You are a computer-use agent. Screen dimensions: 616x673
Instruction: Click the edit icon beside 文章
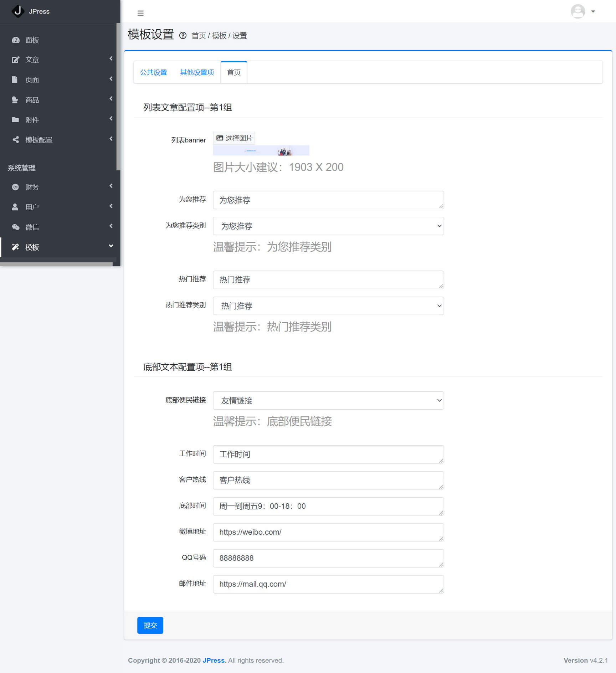coord(15,60)
